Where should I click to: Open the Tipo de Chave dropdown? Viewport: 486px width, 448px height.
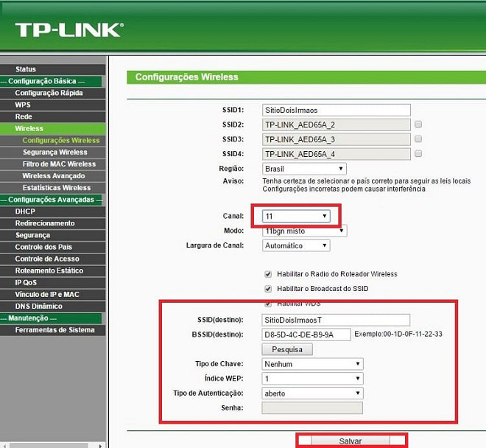coord(313,364)
